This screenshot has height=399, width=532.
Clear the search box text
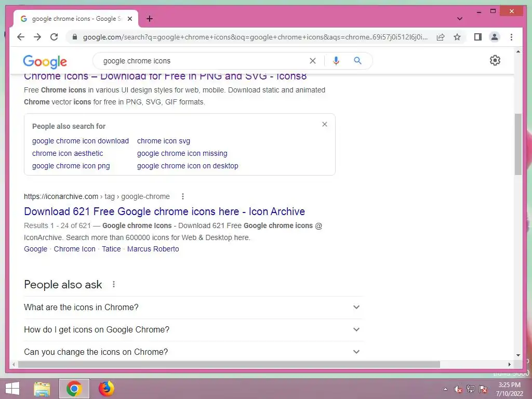(312, 61)
